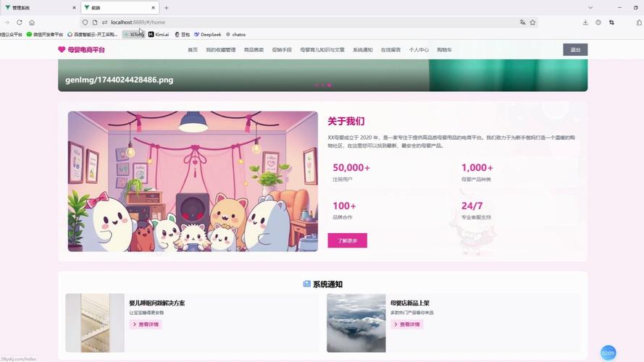This screenshot has width=644, height=362.
Task: Reload the page with the refresh icon
Action: pos(19,22)
